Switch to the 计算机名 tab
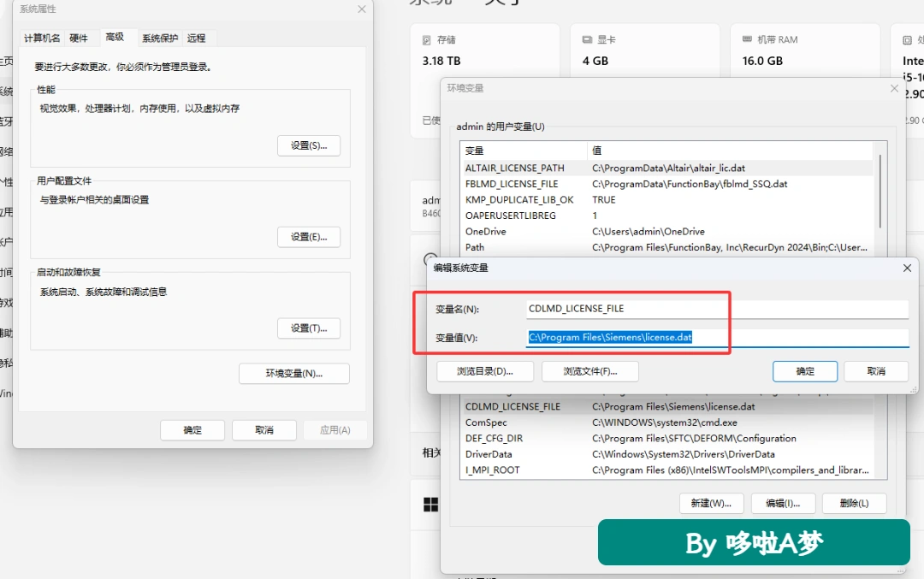 point(42,38)
